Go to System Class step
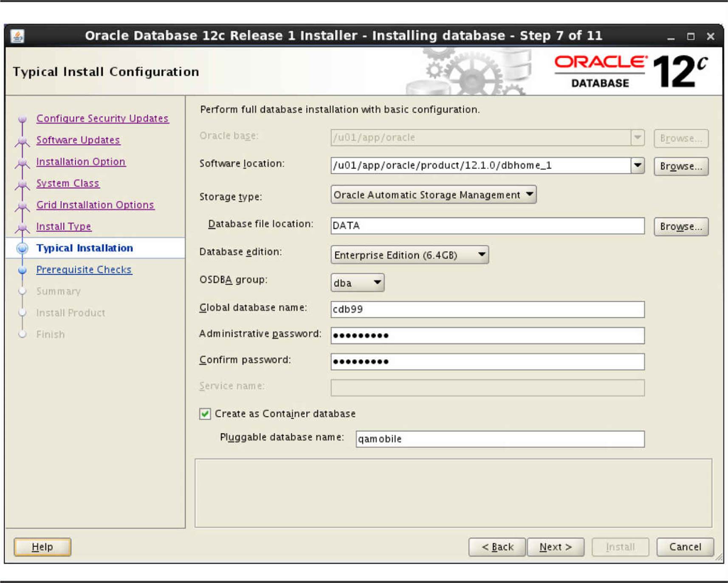728x583 pixels. tap(68, 183)
